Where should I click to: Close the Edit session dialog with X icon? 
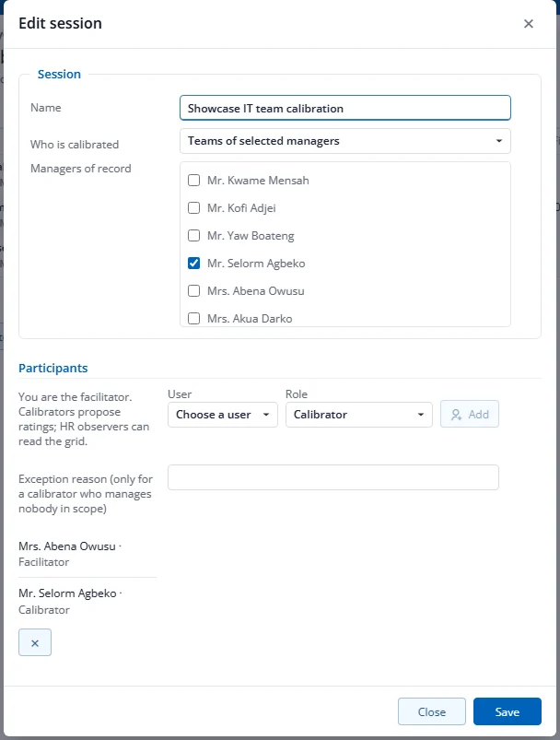(529, 24)
